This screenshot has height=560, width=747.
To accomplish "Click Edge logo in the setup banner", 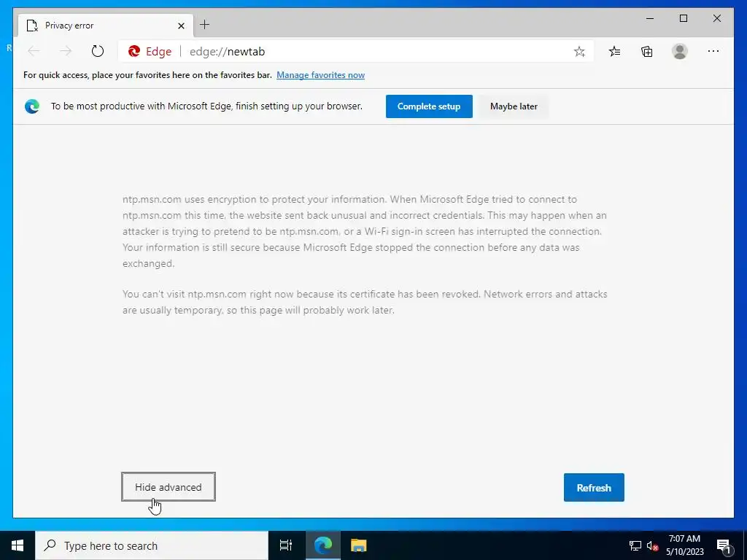I will 32,106.
